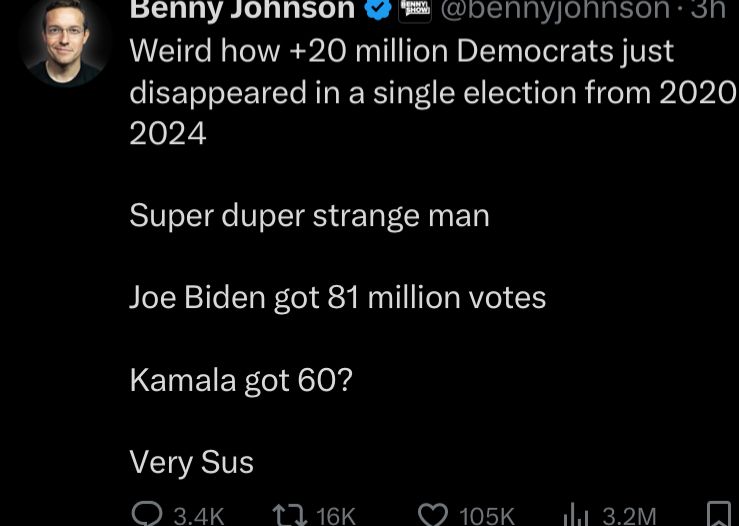The image size is (739, 526).
Task: Open post analytics via the views bar-chart icon
Action: coord(576,515)
